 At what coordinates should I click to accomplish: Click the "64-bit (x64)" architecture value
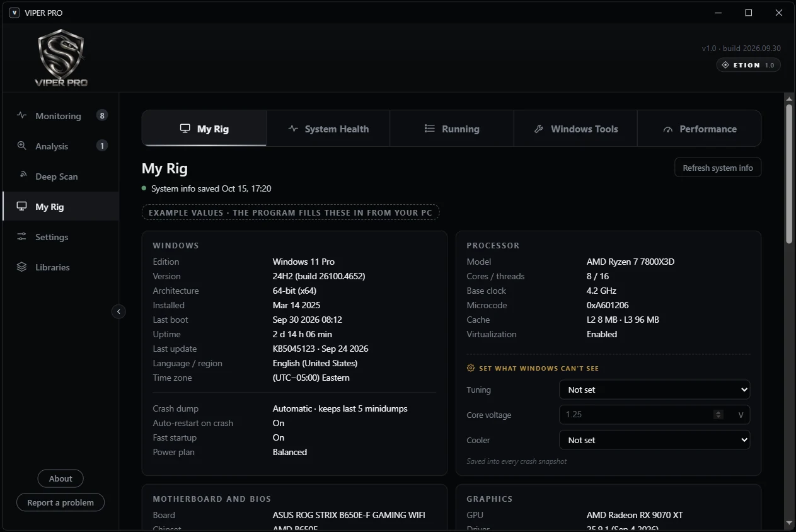click(x=294, y=291)
